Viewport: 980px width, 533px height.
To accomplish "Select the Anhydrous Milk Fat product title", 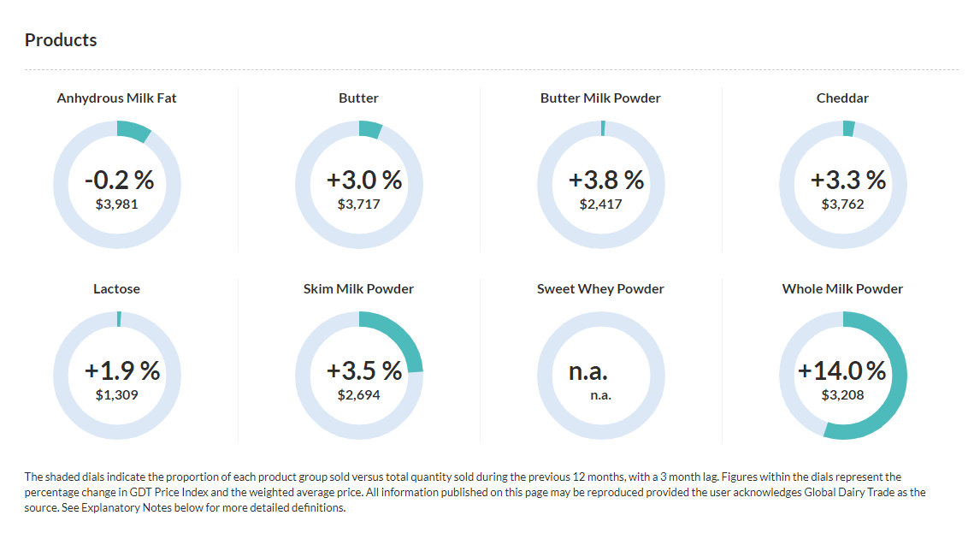I will click(117, 98).
